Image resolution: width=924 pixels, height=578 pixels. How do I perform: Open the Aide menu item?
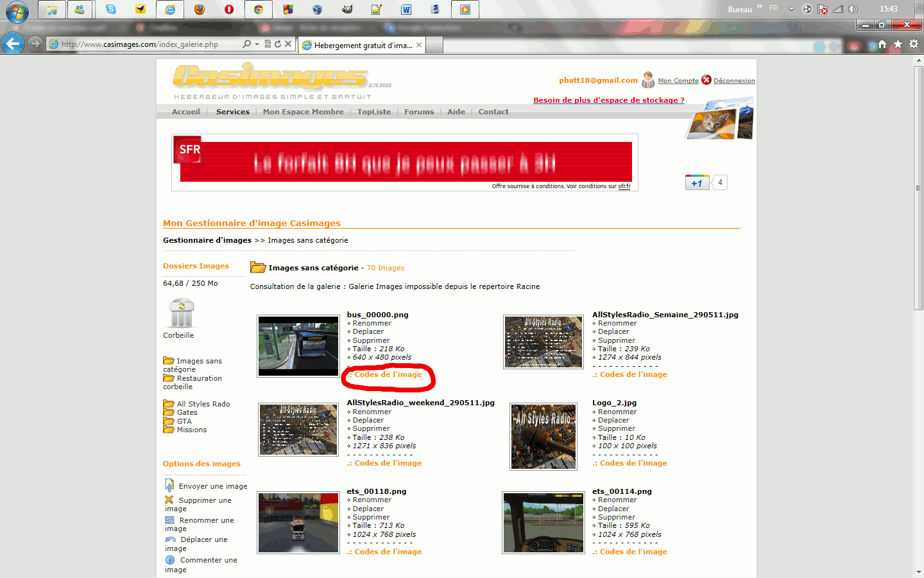pyautogui.click(x=456, y=112)
